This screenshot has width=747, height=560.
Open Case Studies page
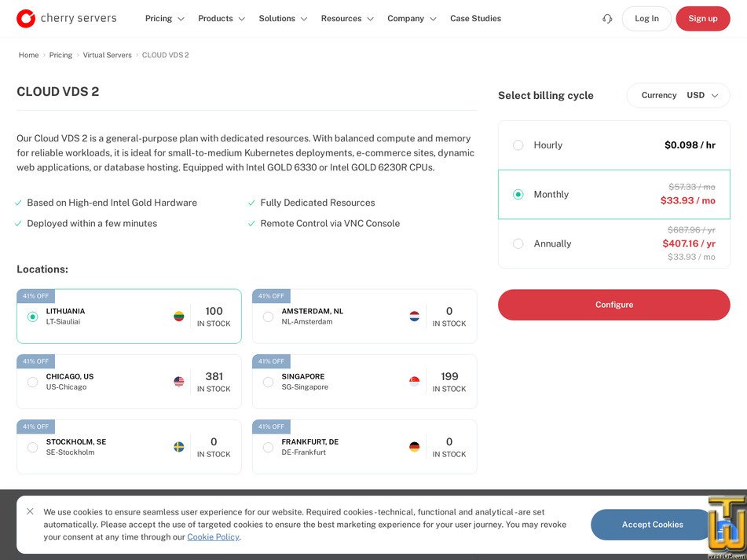click(475, 19)
